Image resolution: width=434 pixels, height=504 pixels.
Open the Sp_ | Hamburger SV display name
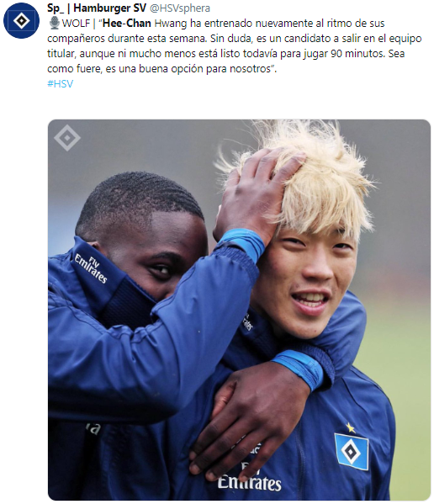point(97,8)
